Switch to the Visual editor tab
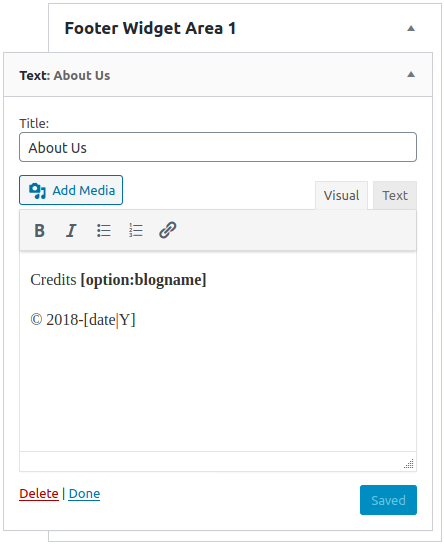The height and width of the screenshot is (544, 444). 341,195
